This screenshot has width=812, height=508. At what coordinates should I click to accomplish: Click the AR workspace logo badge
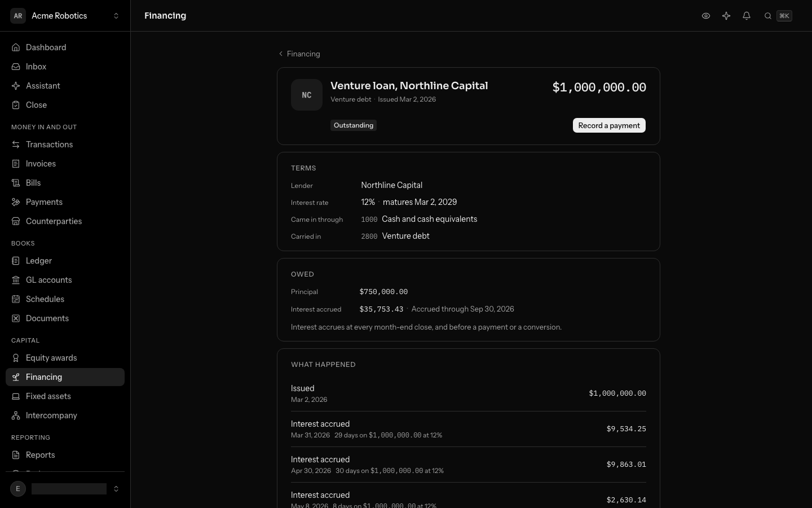18,16
